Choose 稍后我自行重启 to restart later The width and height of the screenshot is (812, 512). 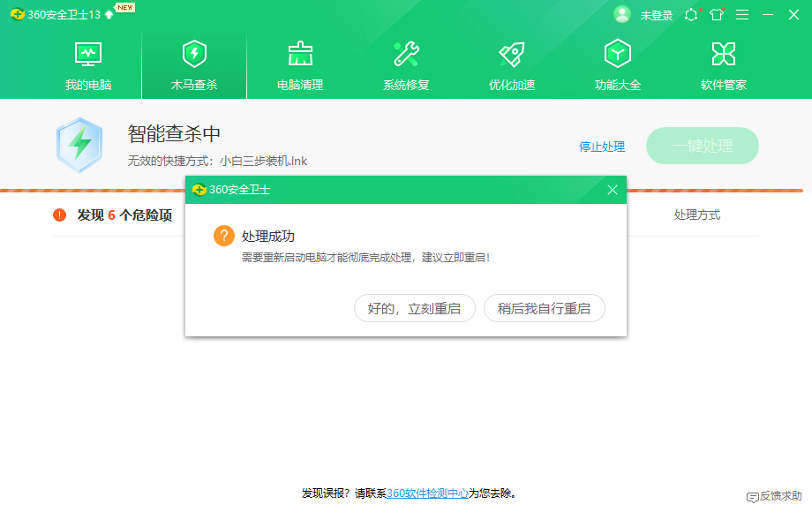point(545,308)
